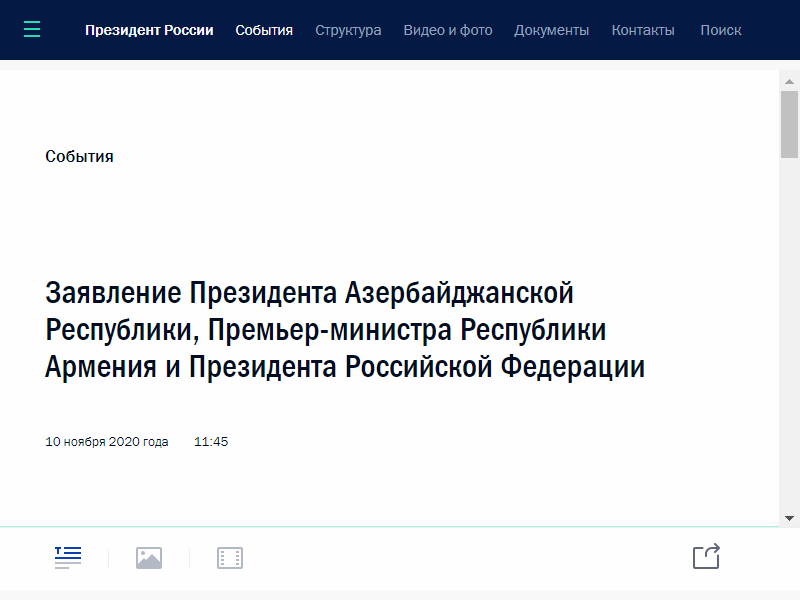Open the hamburger menu icon

coord(32,30)
